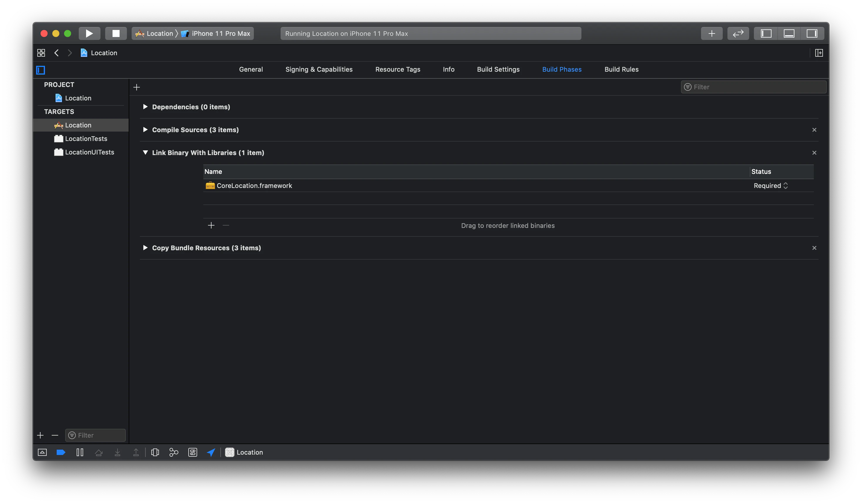Viewport: 862px width, 504px height.
Task: Toggle the Inspectors right panel
Action: (x=812, y=33)
